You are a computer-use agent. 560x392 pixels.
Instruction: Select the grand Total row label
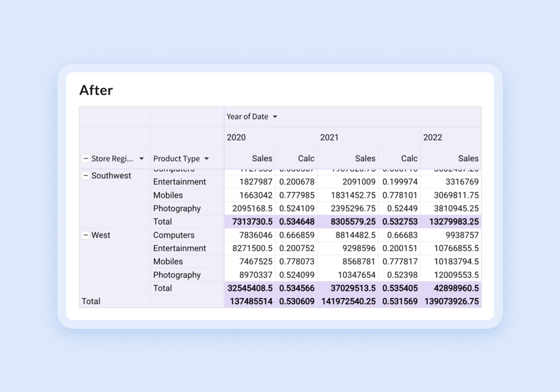click(x=91, y=301)
